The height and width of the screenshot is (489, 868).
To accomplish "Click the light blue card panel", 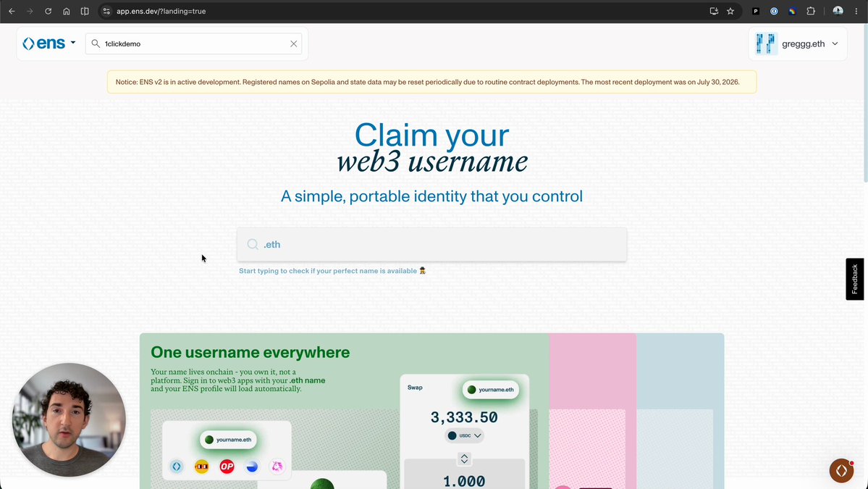I will tap(680, 411).
